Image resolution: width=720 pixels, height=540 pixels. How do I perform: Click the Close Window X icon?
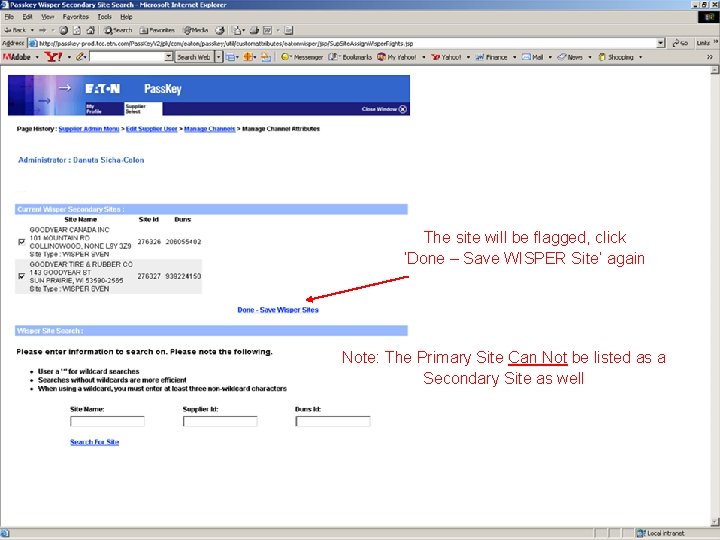pos(403,109)
